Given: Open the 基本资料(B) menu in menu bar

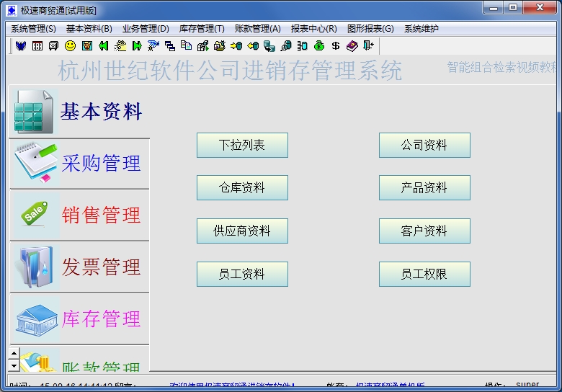Looking at the screenshot, I should (x=89, y=29).
